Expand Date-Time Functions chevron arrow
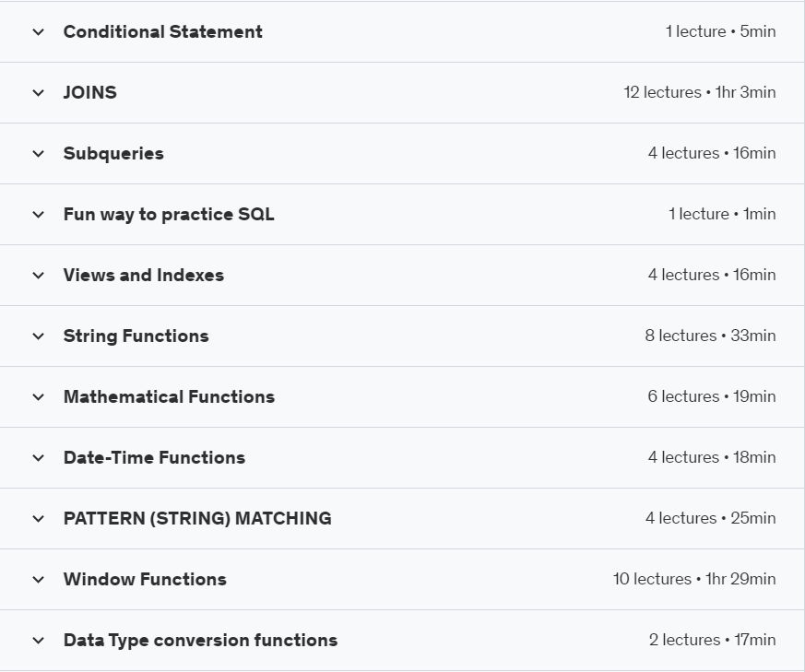The height and width of the screenshot is (672, 805). point(38,458)
